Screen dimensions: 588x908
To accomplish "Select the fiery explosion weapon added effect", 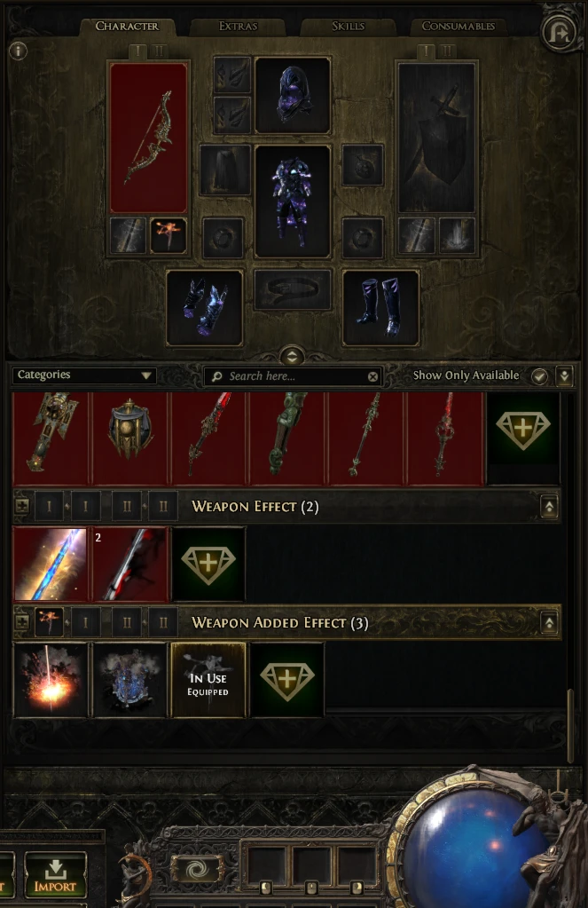I will [51, 680].
